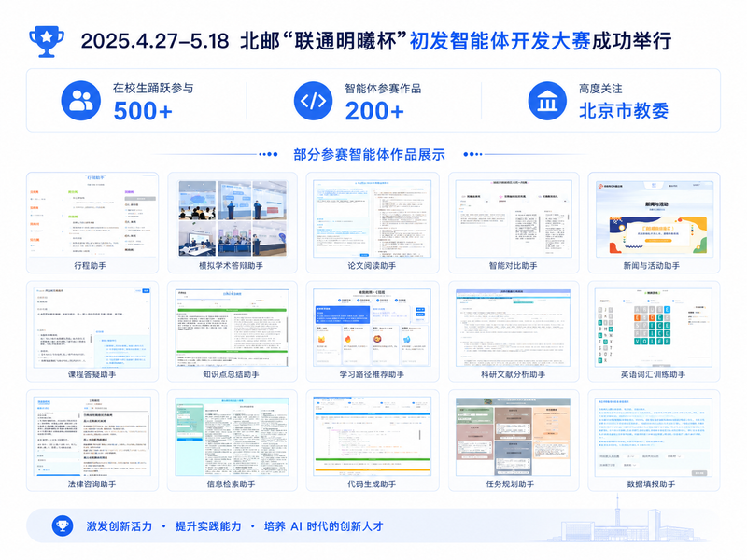This screenshot has width=747, height=560.
Task: Click the 数据填报助手 caption
Action: (x=651, y=483)
